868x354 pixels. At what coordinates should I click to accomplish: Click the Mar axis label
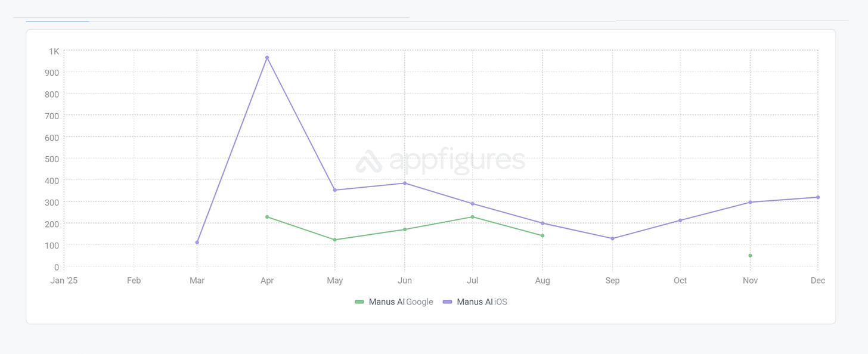coord(197,281)
